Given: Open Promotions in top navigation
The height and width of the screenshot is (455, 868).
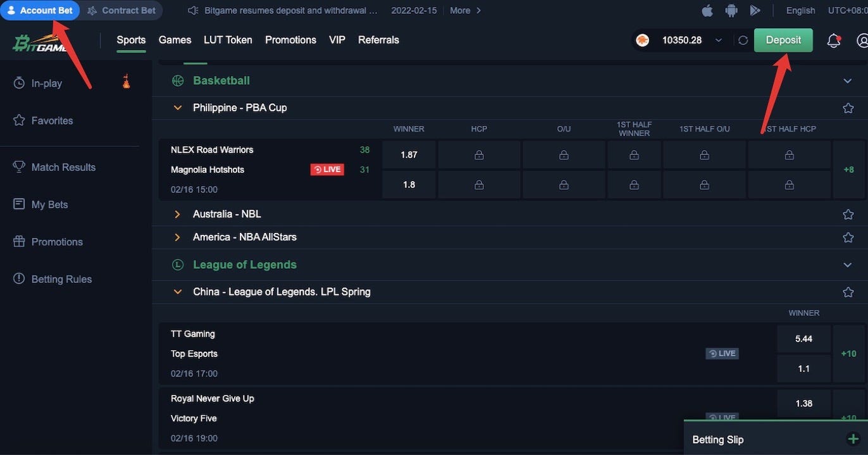Looking at the screenshot, I should tap(290, 40).
